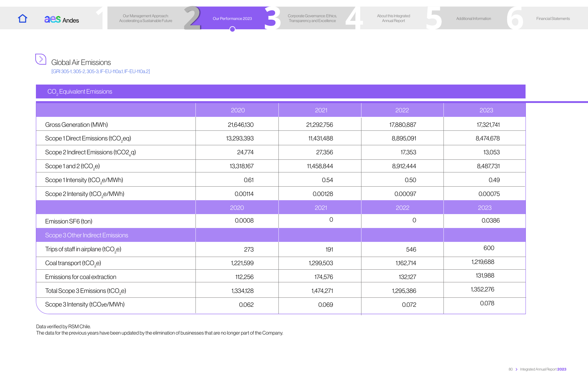Click Scope 3 Other Indirect Emissions header
Image resolution: width=588 pixels, height=385 pixels.
point(87,235)
